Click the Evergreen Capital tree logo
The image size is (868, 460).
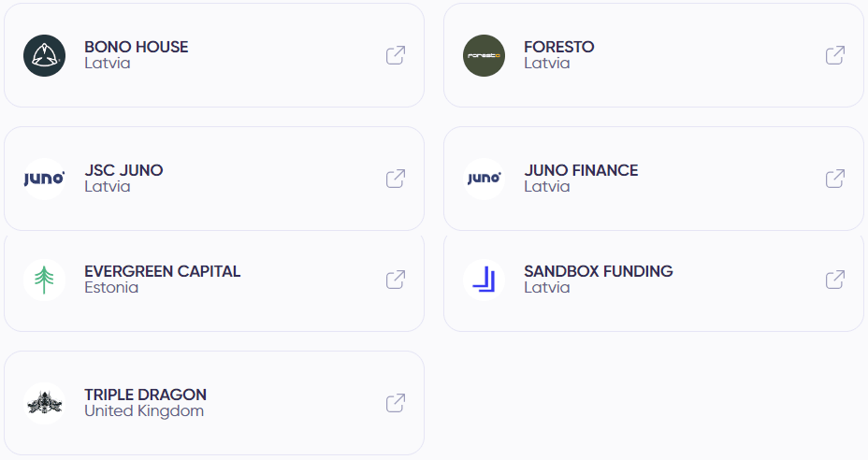tap(44, 280)
